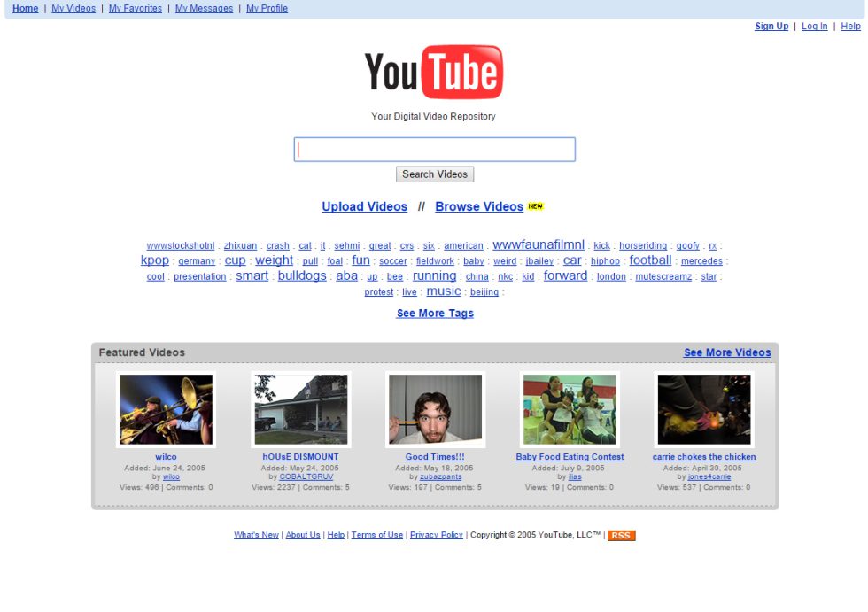This screenshot has height=612, width=868.
Task: Select the hiphop tag
Action: point(605,261)
